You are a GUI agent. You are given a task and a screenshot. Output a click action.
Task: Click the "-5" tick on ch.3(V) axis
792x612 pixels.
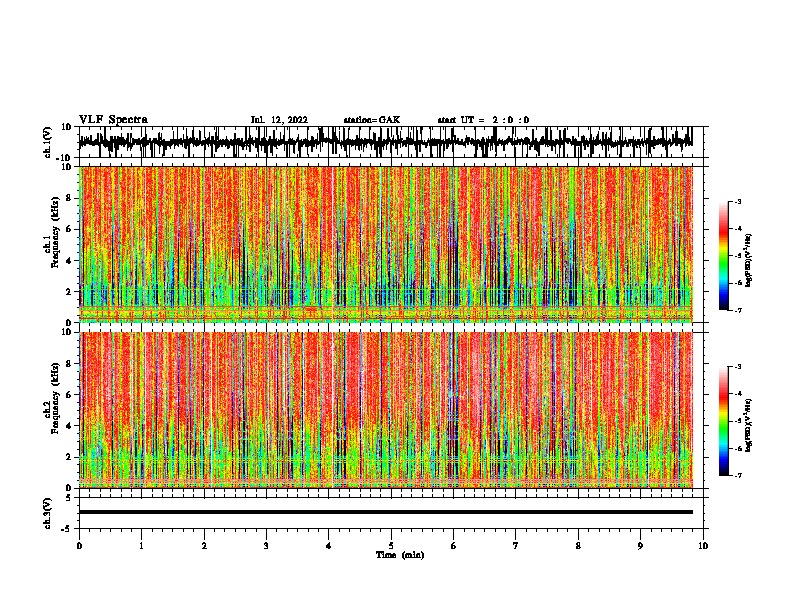point(66,529)
